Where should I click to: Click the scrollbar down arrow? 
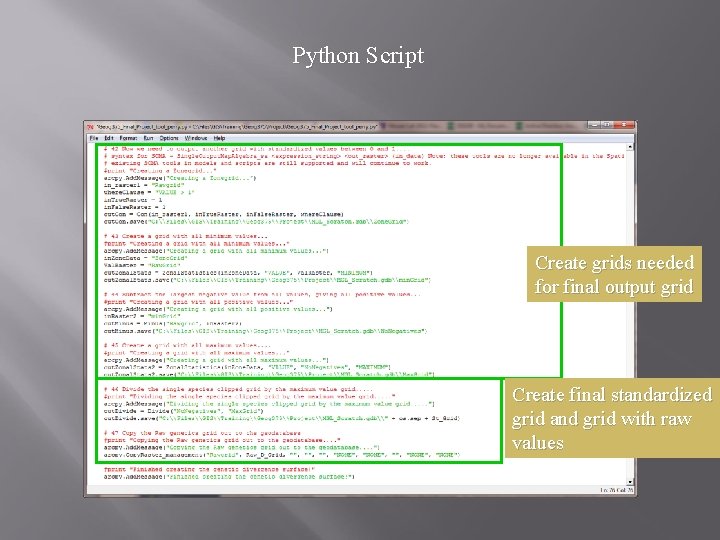[630, 482]
